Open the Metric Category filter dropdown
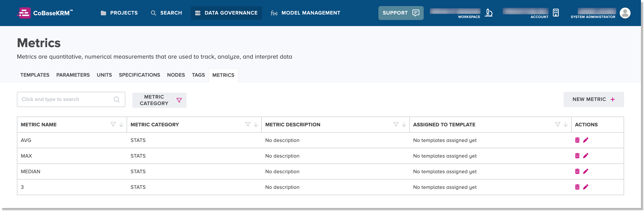The height and width of the screenshot is (211, 644). [159, 100]
